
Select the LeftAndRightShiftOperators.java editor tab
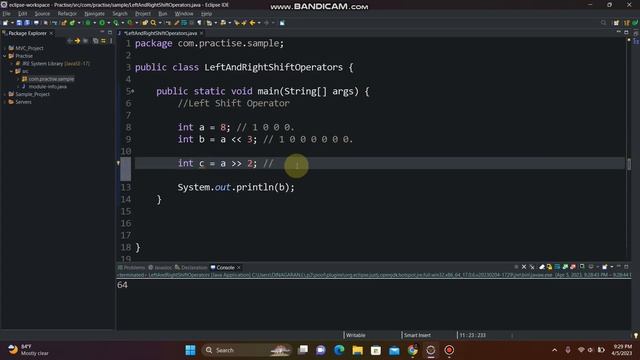click(x=160, y=33)
